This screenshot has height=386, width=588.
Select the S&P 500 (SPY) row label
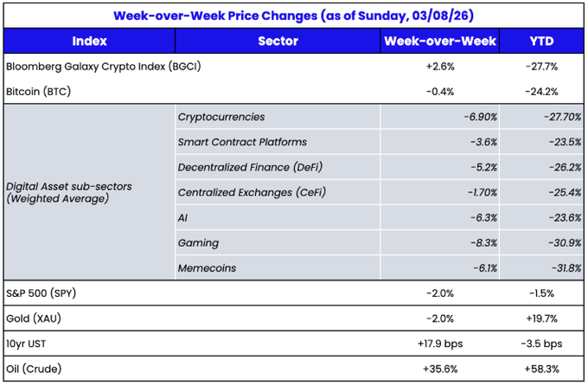pyautogui.click(x=41, y=293)
